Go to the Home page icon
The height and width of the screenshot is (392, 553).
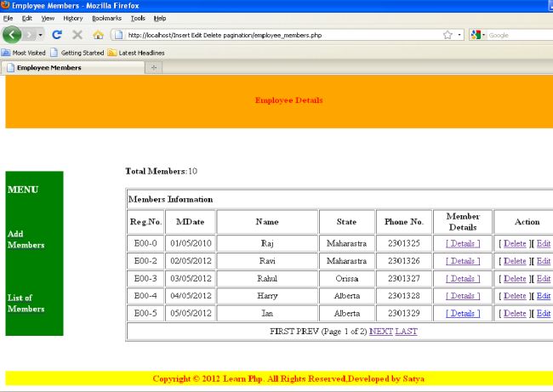pyautogui.click(x=98, y=35)
